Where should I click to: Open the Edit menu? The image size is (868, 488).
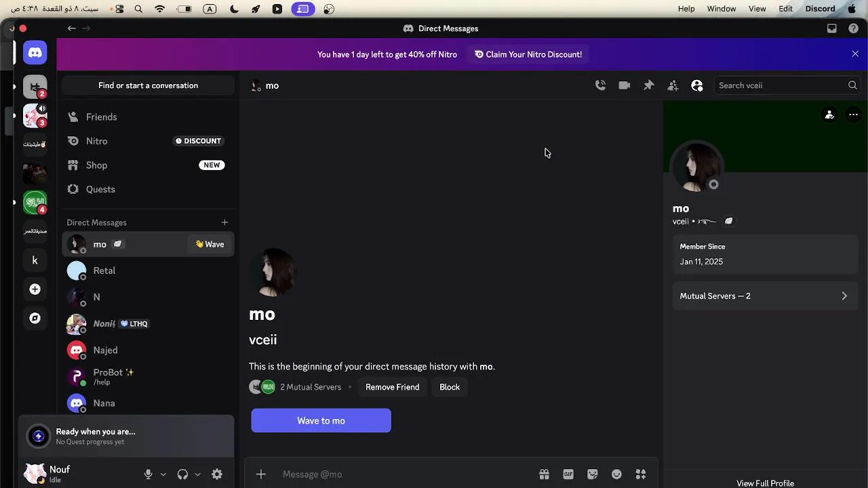(x=785, y=9)
